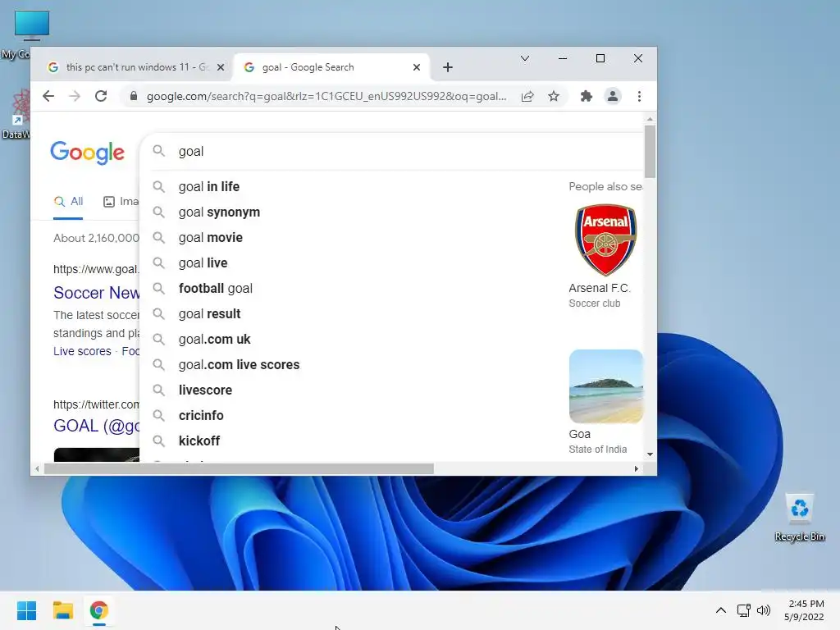Click the https://twitter.com result URL
The height and width of the screenshot is (630, 840).
96,404
